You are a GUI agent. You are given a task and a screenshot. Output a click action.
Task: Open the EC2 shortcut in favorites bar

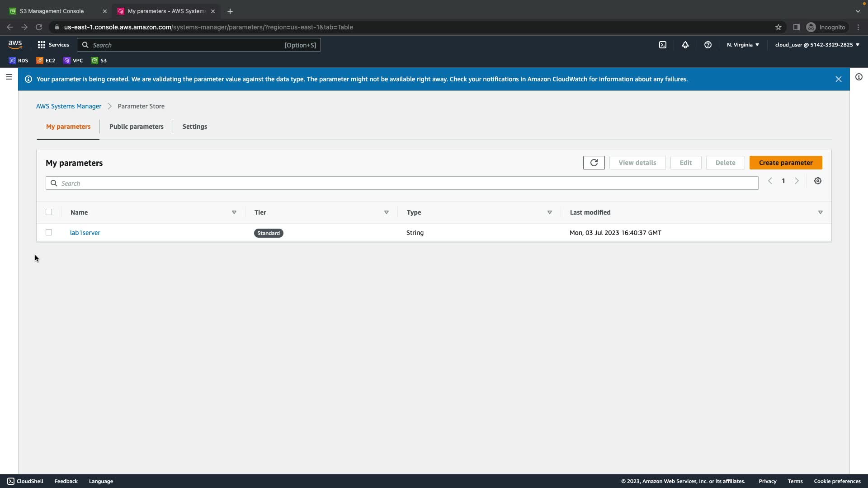click(46, 61)
